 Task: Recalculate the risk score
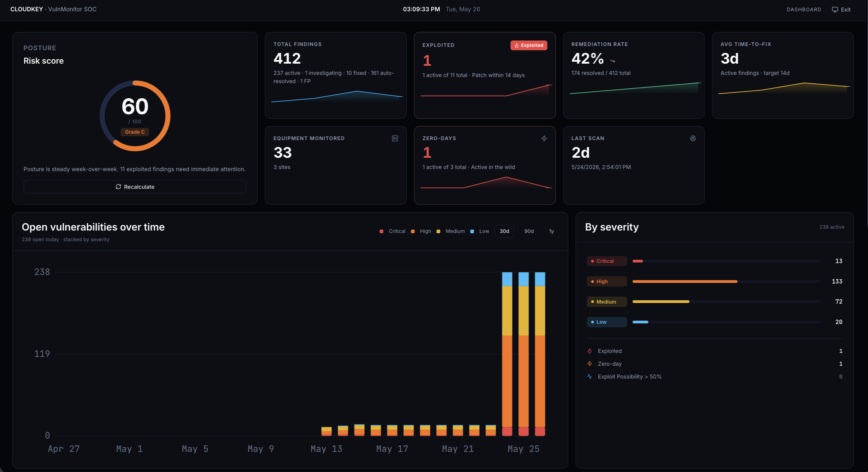tap(135, 187)
